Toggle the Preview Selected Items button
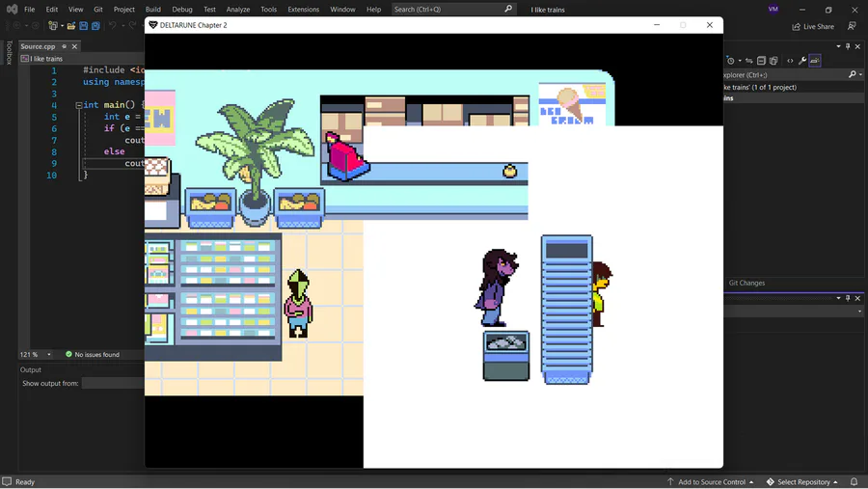This screenshot has width=868, height=489. pyautogui.click(x=815, y=61)
